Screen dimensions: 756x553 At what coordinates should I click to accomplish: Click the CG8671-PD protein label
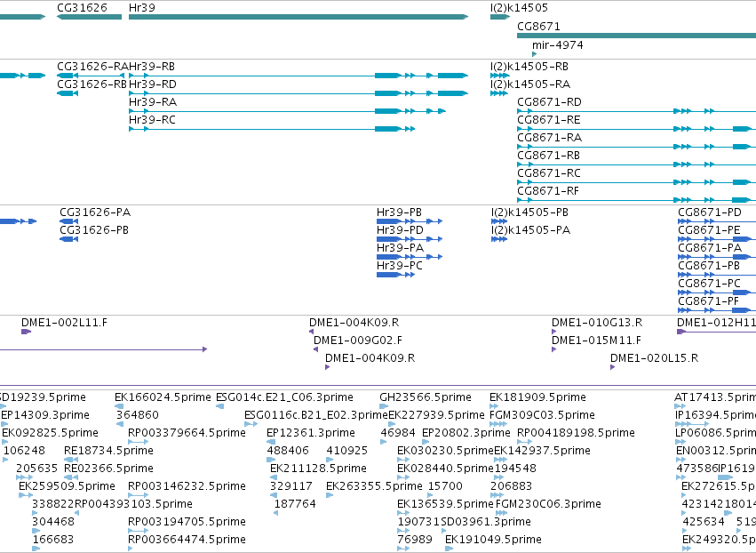tap(710, 212)
